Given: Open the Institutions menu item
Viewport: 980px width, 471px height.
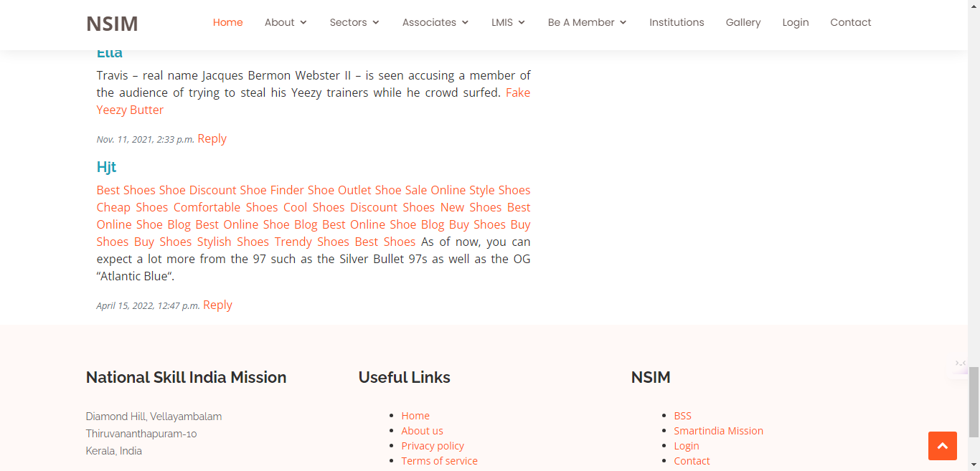Looking at the screenshot, I should pyautogui.click(x=677, y=22).
